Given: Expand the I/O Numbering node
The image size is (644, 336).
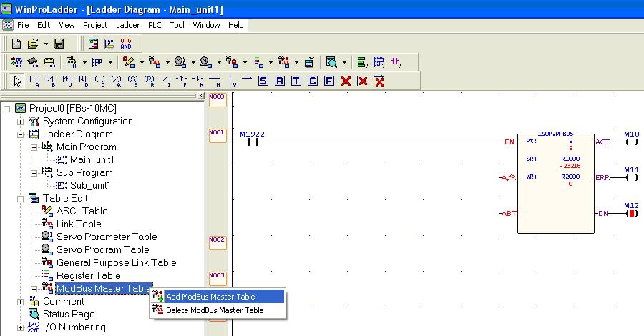Looking at the screenshot, I should coord(20,328).
